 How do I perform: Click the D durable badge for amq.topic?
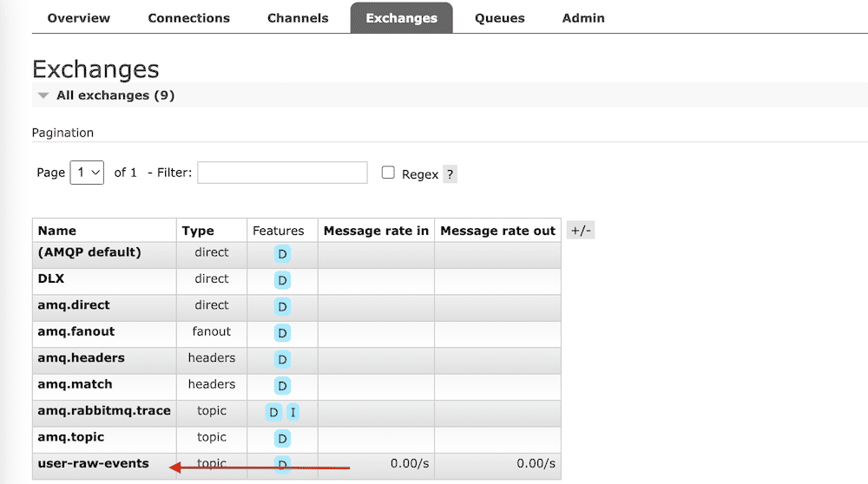(x=282, y=439)
